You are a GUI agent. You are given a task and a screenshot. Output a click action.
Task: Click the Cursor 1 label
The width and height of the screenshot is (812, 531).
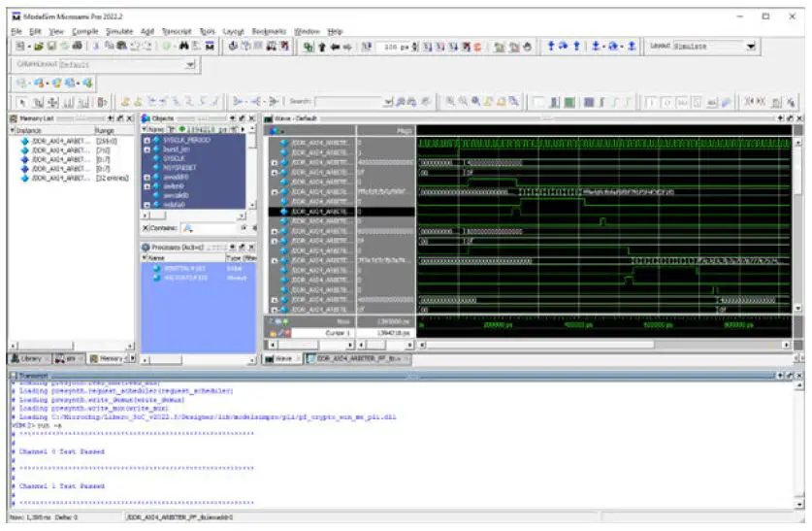(339, 333)
